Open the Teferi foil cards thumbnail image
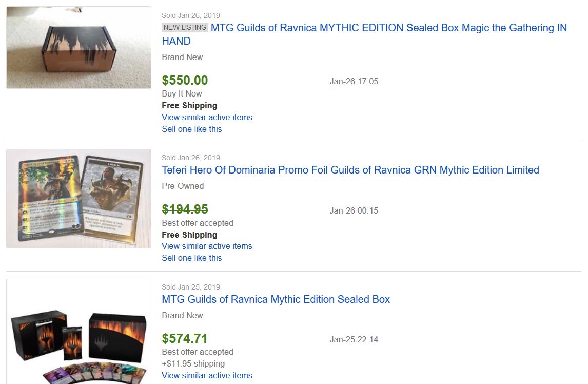Image resolution: width=588 pixels, height=384 pixels. pos(79,199)
